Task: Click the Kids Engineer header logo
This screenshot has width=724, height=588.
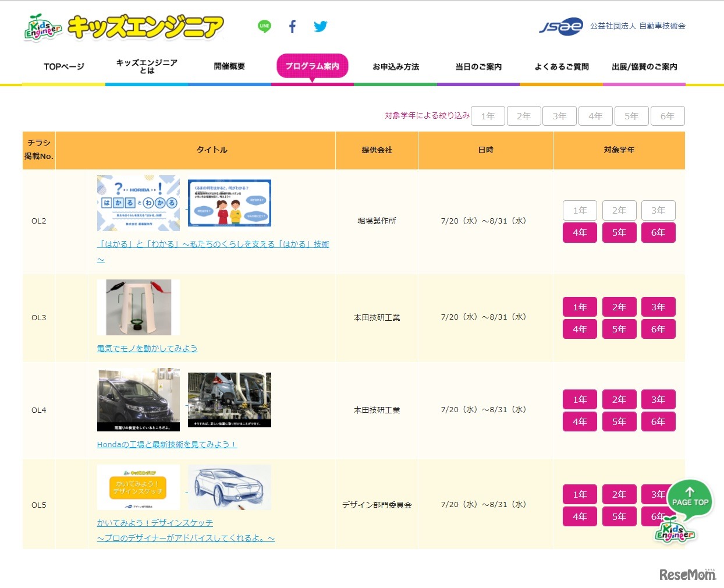Action: click(124, 27)
